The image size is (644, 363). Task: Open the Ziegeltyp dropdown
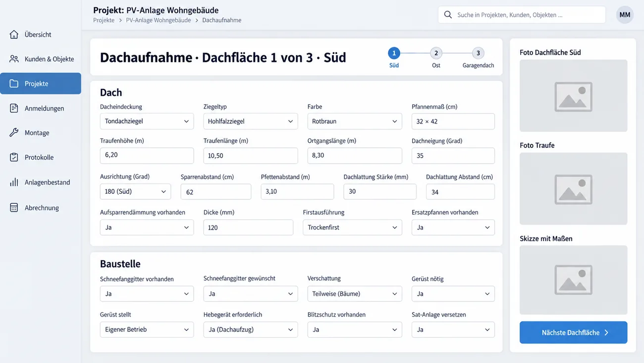point(251,121)
